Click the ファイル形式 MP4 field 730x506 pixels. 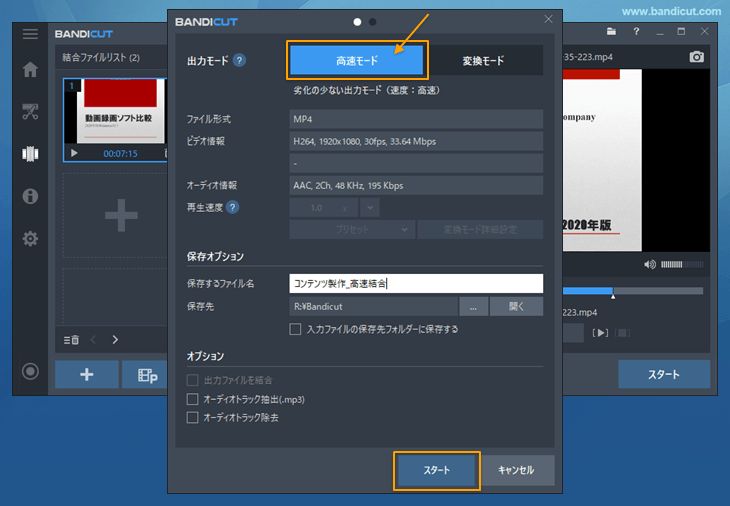416,119
